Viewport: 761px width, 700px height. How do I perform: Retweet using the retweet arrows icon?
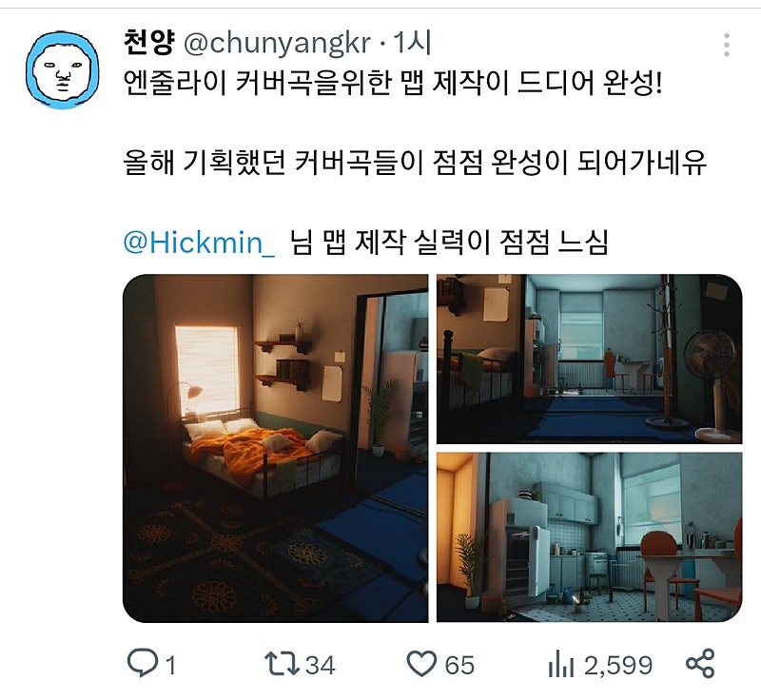[282, 664]
